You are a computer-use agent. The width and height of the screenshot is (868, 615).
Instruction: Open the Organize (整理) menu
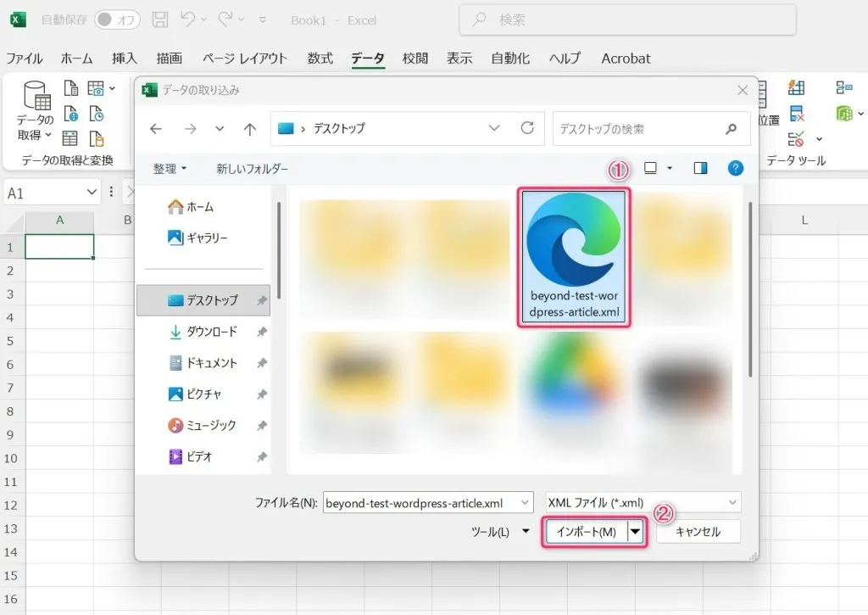[x=170, y=169]
